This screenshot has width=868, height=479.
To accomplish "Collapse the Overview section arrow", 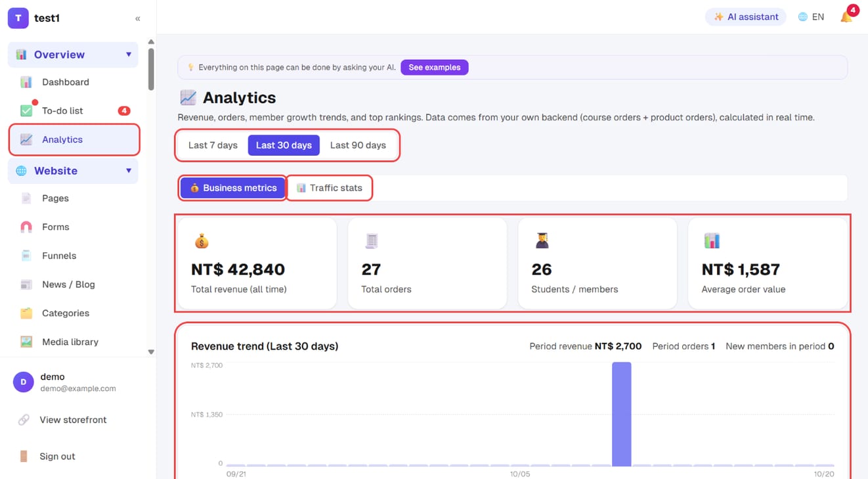I will coord(129,55).
